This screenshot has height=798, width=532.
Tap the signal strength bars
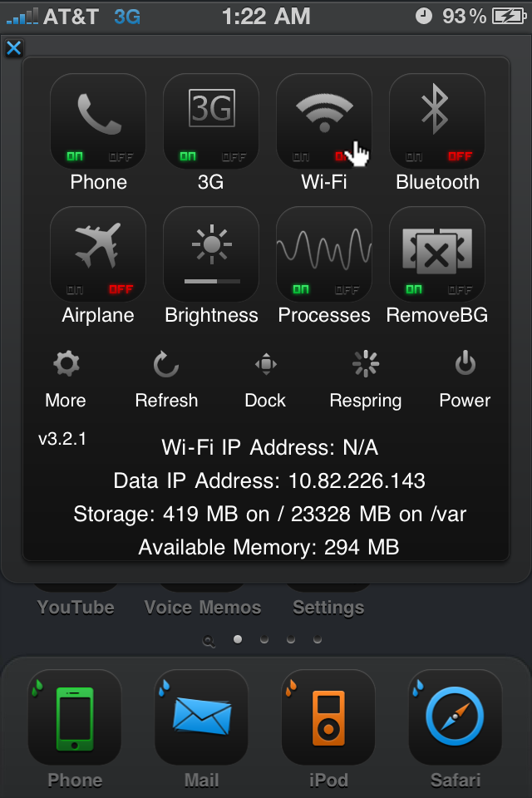click(x=22, y=17)
